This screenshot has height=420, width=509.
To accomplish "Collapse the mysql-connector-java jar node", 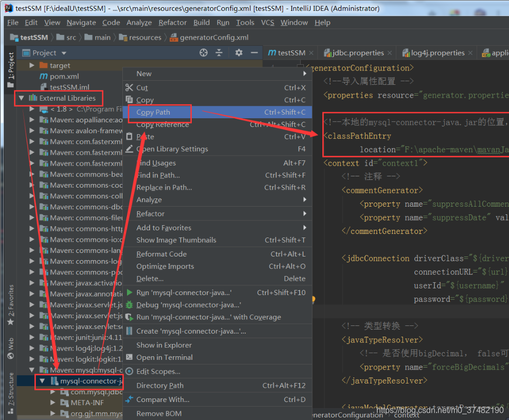I will click(x=42, y=381).
